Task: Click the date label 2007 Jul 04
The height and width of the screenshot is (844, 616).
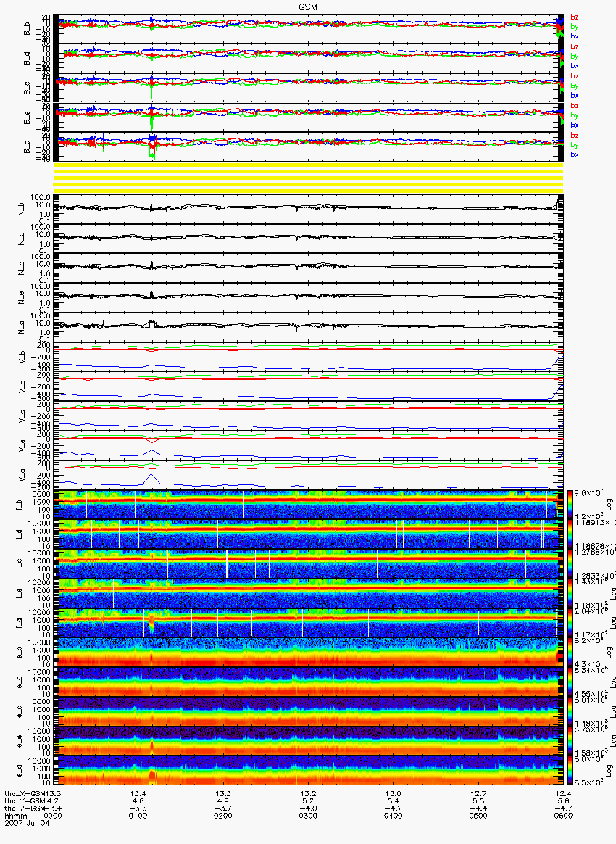Action: click(27, 822)
